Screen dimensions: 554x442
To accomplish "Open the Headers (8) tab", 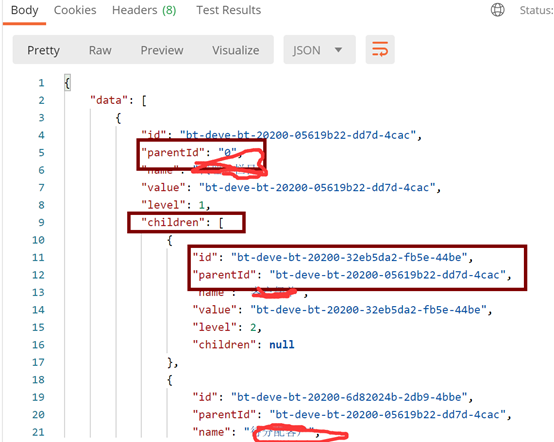I will (x=144, y=10).
